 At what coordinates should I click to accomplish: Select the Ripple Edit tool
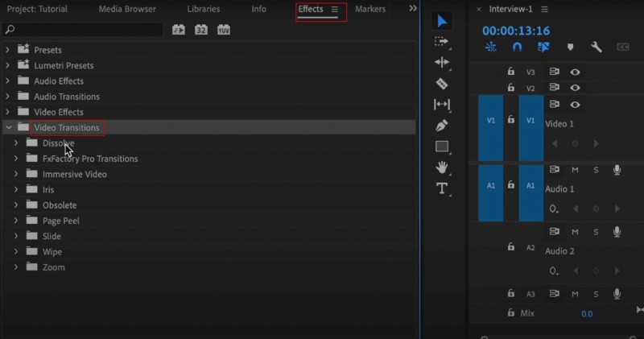(442, 63)
